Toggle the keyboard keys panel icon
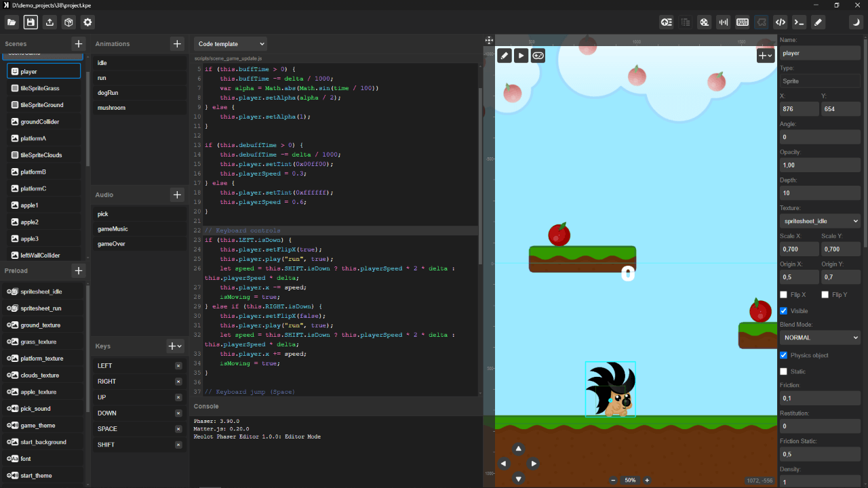 coord(743,22)
